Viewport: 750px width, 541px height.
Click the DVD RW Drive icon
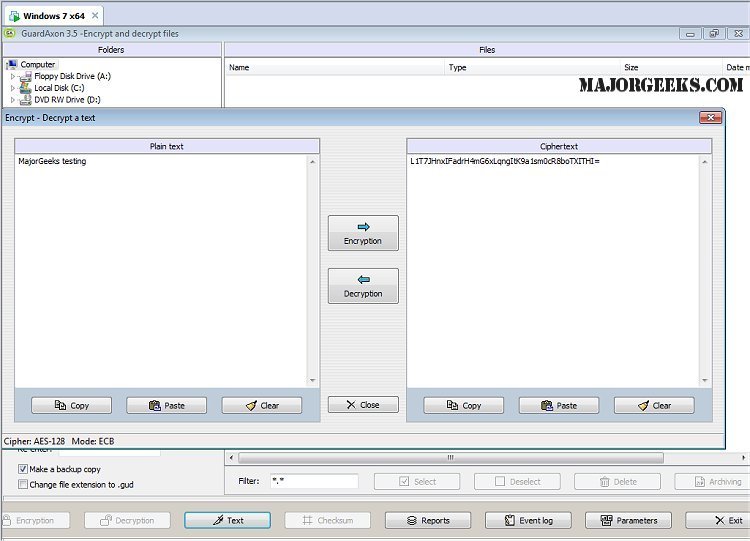[x=26, y=99]
